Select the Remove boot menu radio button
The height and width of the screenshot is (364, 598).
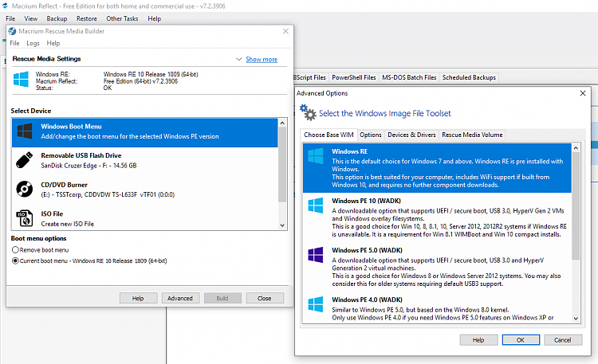pos(15,250)
